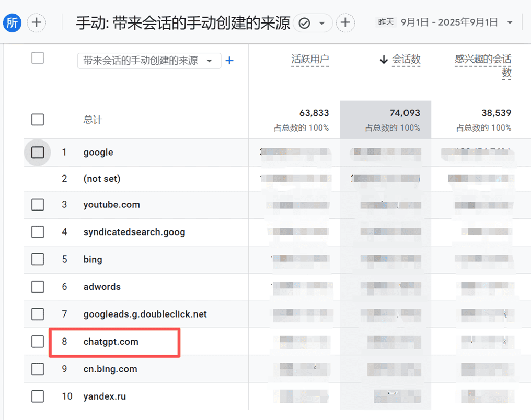The image size is (531, 420).
Task: Expand the date range dropdown arrow
Action: 510,22
